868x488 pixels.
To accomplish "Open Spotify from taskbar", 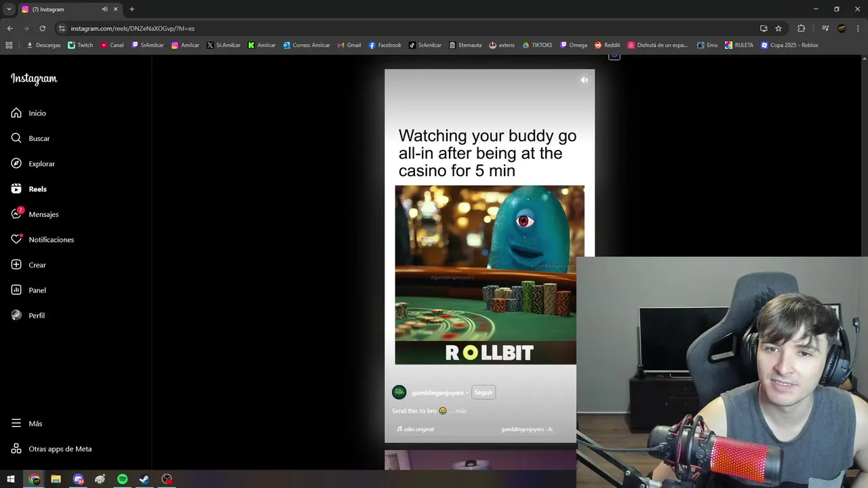I will tap(123, 479).
